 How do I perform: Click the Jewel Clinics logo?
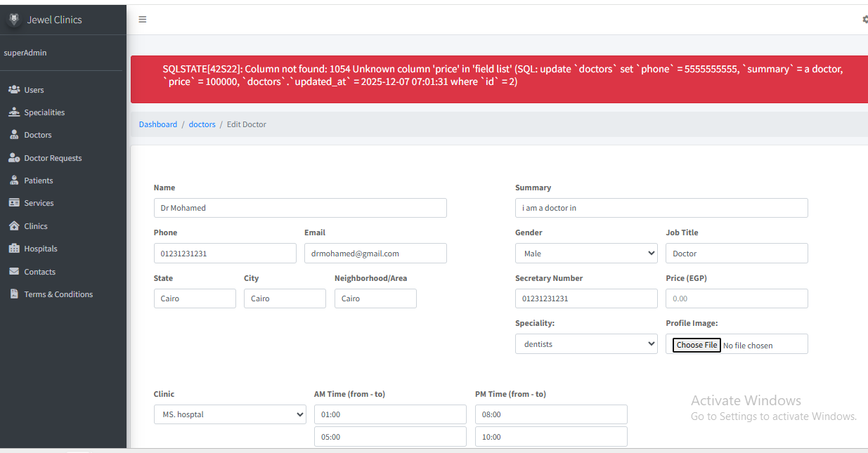pos(13,20)
